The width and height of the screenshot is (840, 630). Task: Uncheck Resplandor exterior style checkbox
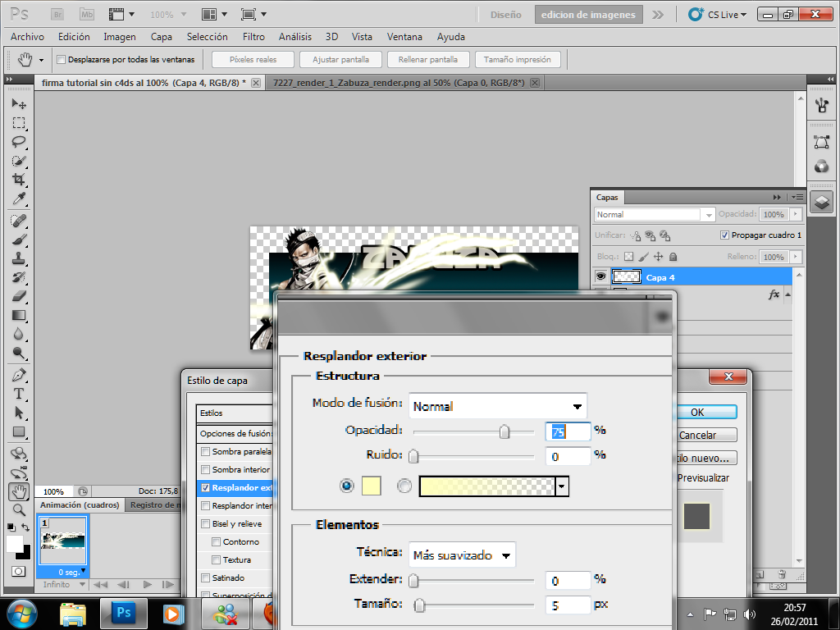tap(205, 487)
